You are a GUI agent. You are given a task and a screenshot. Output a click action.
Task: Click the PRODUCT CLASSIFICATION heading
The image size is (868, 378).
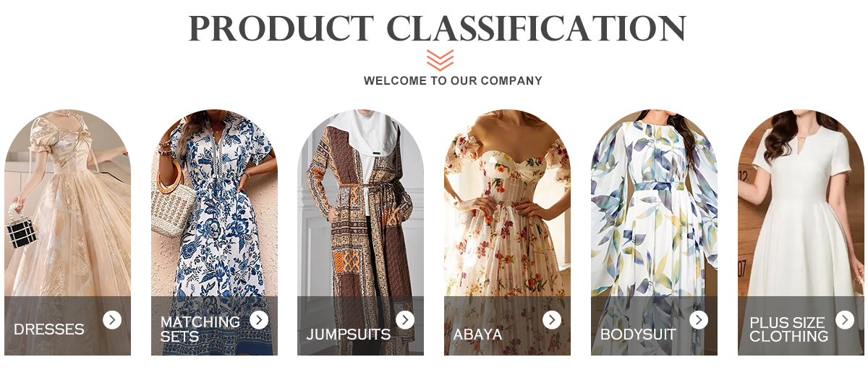pos(437,28)
